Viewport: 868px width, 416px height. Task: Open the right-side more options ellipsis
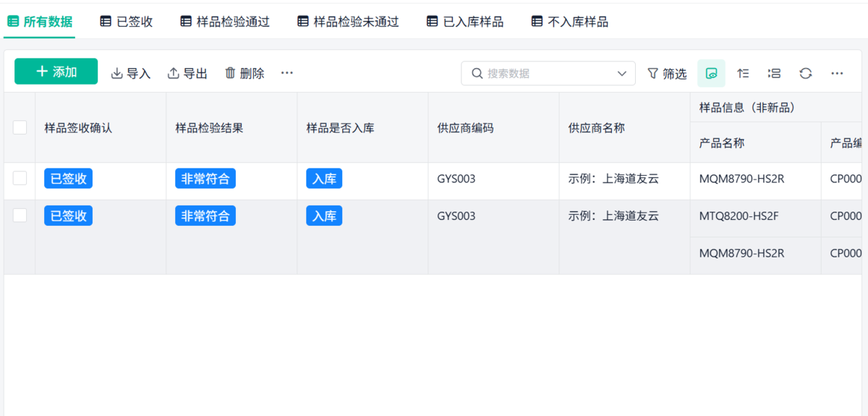(837, 73)
